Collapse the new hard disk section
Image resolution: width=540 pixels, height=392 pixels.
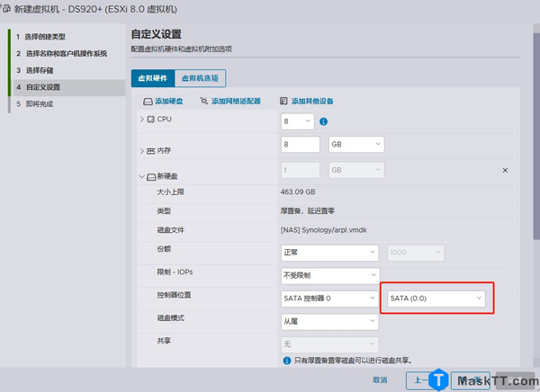coord(141,176)
